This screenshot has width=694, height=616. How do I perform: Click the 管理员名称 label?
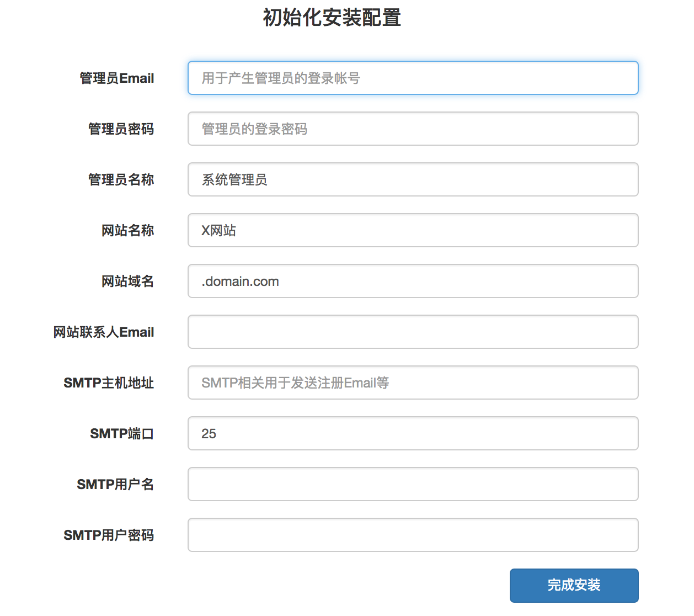point(121,180)
